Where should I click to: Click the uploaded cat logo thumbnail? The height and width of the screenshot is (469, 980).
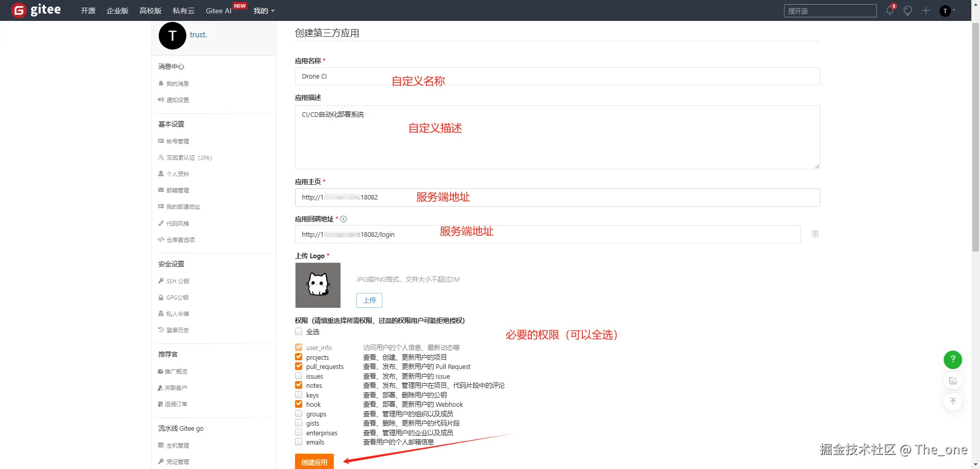tap(318, 285)
